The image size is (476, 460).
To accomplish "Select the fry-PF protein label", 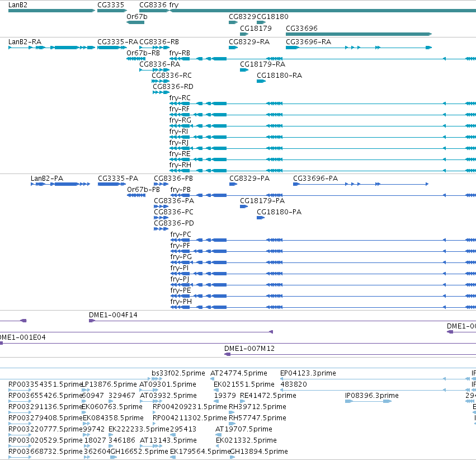I will click(180, 246).
